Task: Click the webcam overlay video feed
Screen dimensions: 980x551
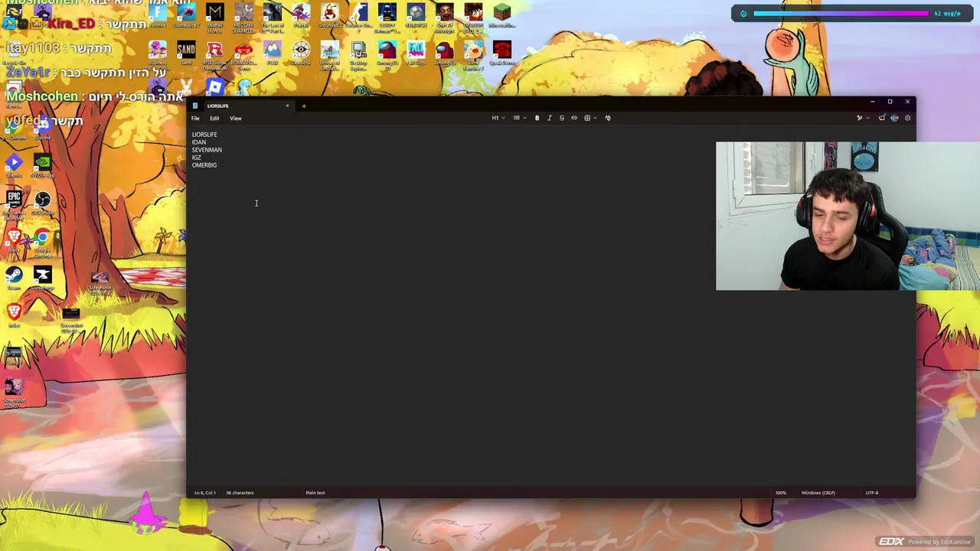Action: tap(848, 216)
